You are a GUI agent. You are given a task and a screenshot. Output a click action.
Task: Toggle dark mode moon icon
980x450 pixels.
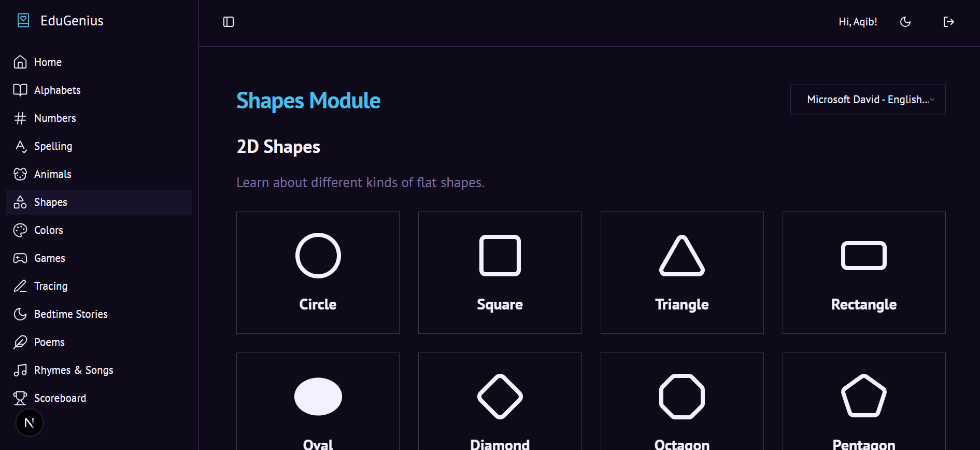coord(905,22)
